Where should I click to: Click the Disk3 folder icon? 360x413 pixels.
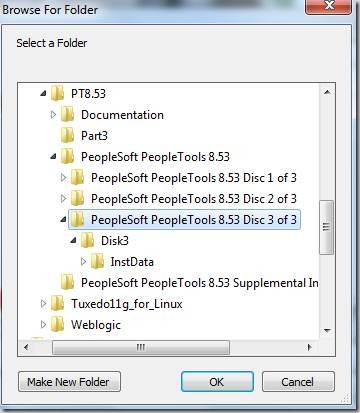pos(87,241)
